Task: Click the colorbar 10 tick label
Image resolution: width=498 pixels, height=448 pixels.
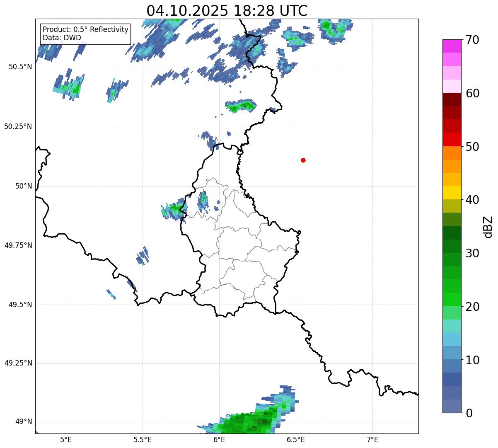Action: [x=472, y=360]
